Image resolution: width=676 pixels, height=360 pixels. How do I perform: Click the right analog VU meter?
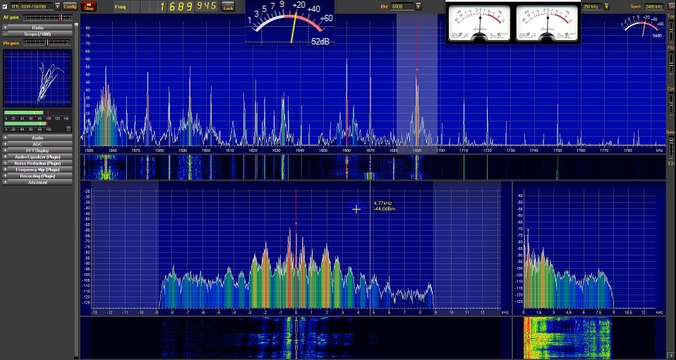tap(547, 24)
